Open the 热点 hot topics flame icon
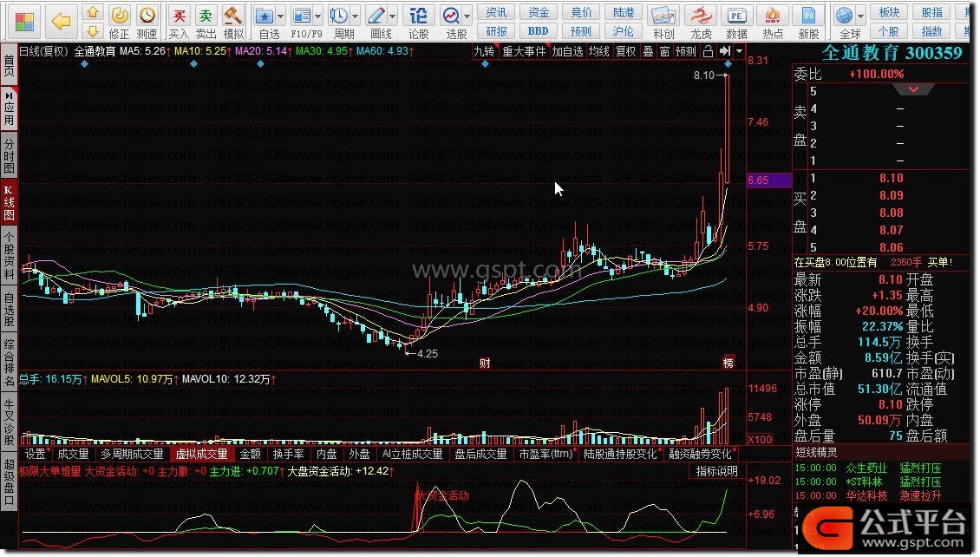This screenshot has width=980, height=557. click(x=773, y=23)
